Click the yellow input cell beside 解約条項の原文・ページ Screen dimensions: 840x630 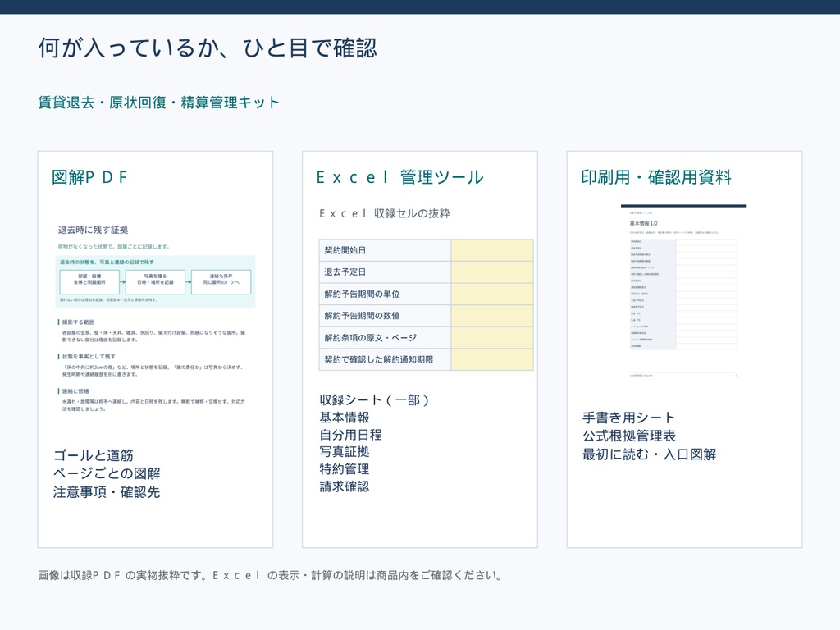[492, 337]
